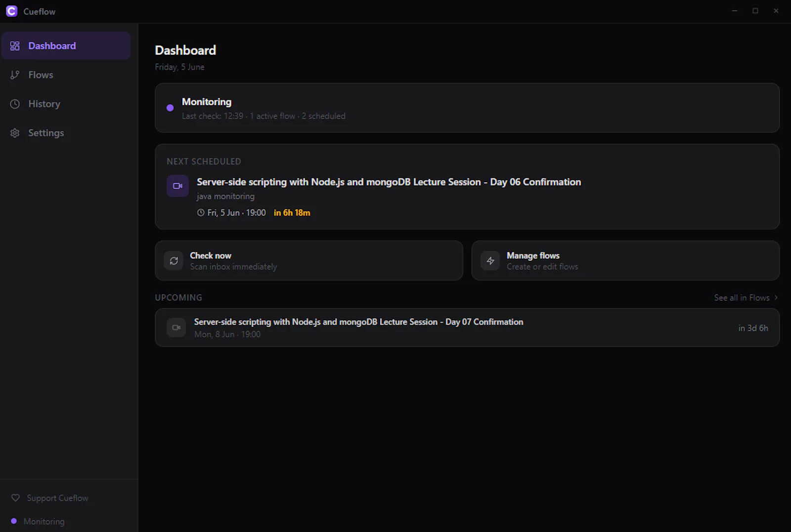The image size is (791, 532).
Task: Minimize the Cueflow window
Action: (x=735, y=11)
